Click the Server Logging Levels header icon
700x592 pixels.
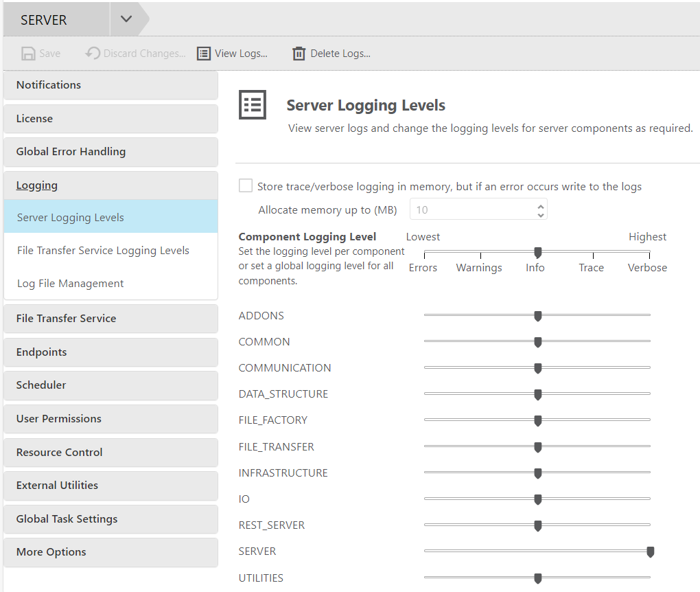tap(253, 105)
